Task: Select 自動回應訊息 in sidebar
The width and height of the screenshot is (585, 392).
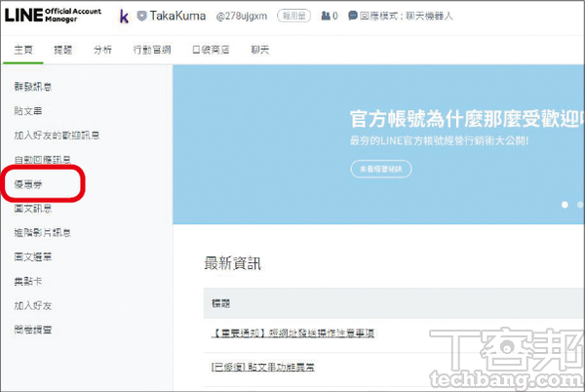Action: click(43, 160)
